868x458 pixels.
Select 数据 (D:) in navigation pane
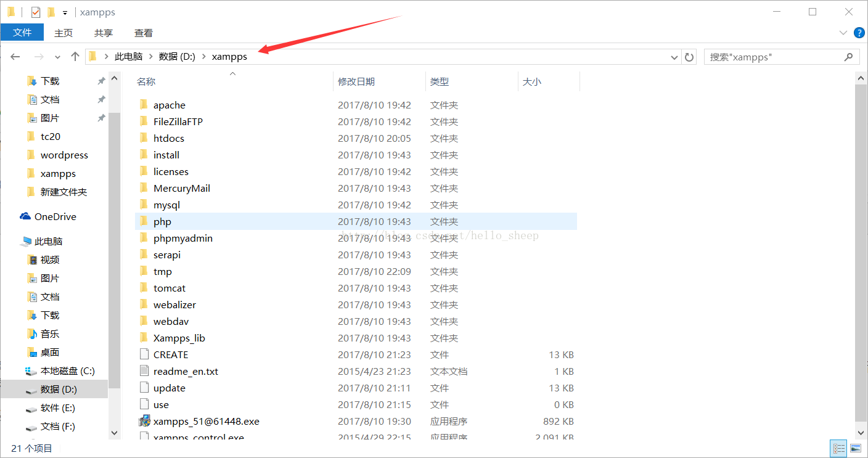(x=59, y=389)
